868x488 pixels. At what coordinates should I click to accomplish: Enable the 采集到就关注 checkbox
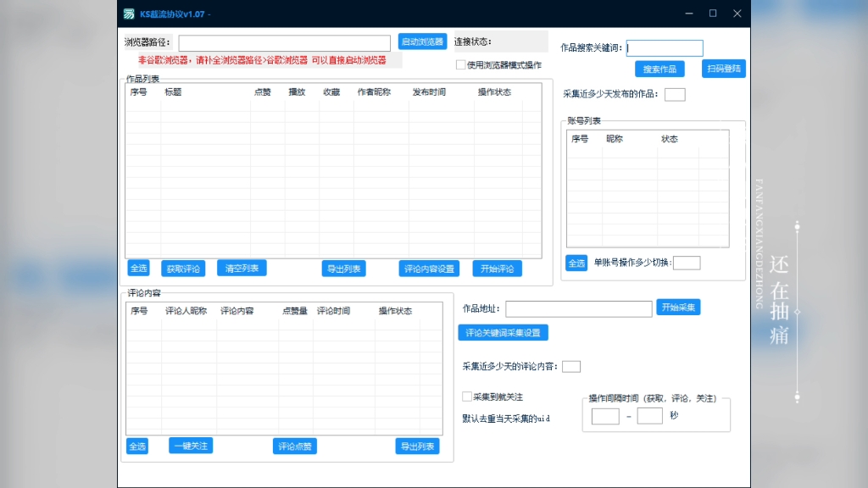coord(467,396)
